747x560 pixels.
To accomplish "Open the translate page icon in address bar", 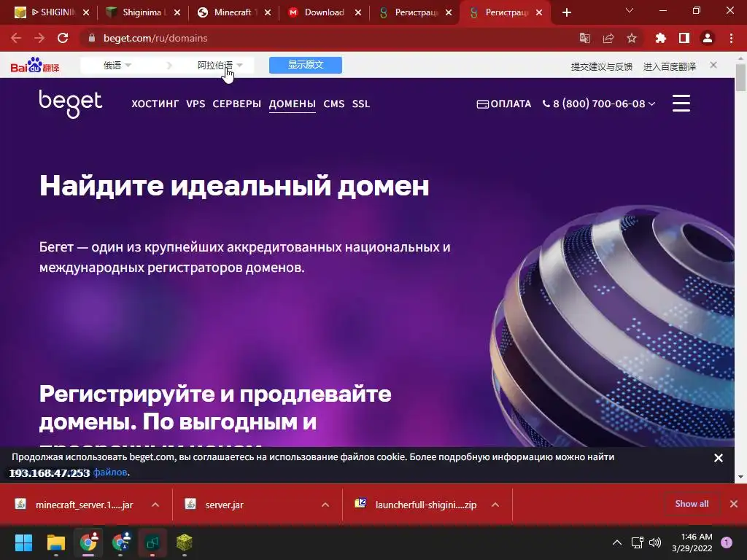I will coord(584,38).
